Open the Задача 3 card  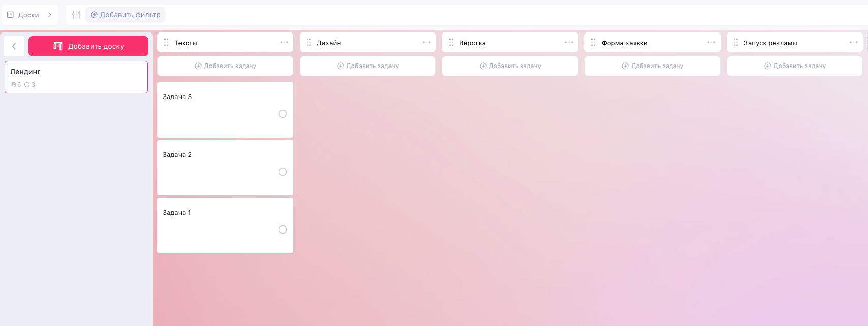(225, 110)
